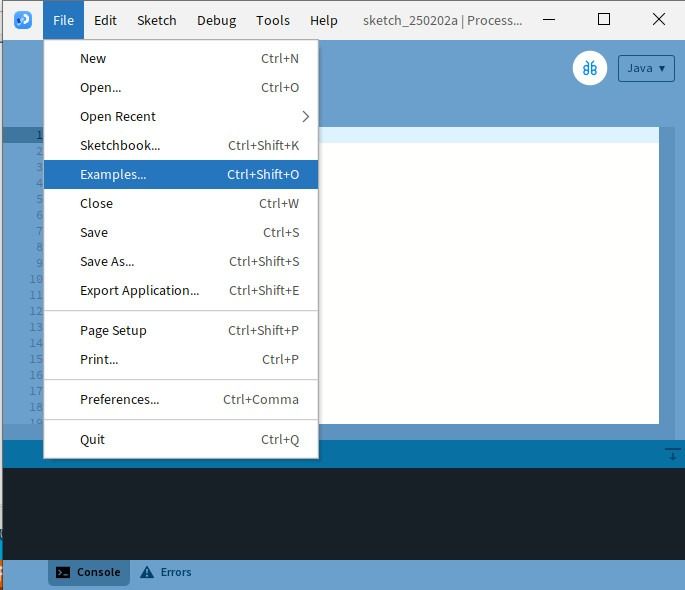This screenshot has width=685, height=590.
Task: Close the Processing window
Action: point(658,20)
